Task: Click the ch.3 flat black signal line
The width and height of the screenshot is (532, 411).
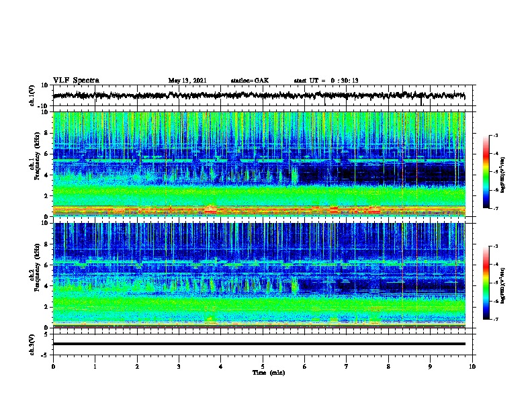Action: pyautogui.click(x=259, y=344)
